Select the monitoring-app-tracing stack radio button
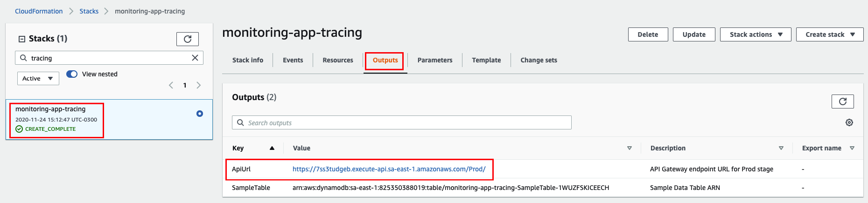Viewport: 868px width, 203px height. 200,114
